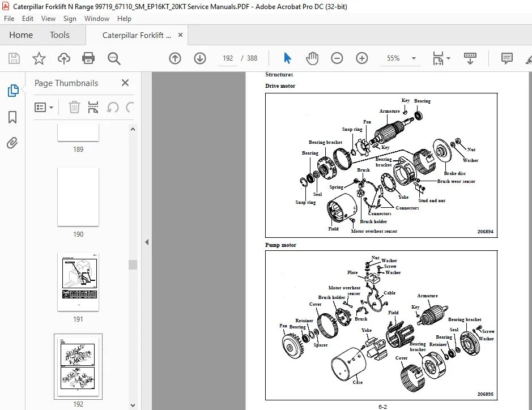Viewport: 532px width, 410px height.
Task: Rotate pages counterclockwise
Action: tap(112, 108)
